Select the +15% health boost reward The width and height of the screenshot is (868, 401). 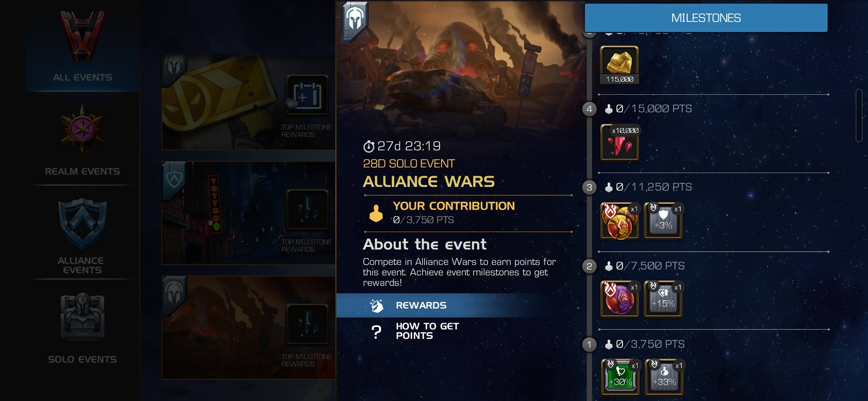coord(663,300)
